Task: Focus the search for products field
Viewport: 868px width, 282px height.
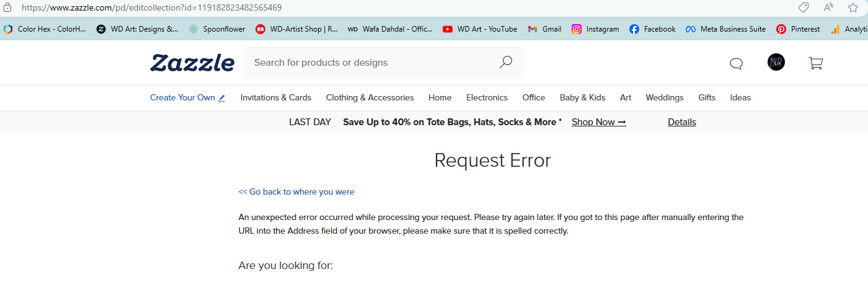Action: pos(372,63)
